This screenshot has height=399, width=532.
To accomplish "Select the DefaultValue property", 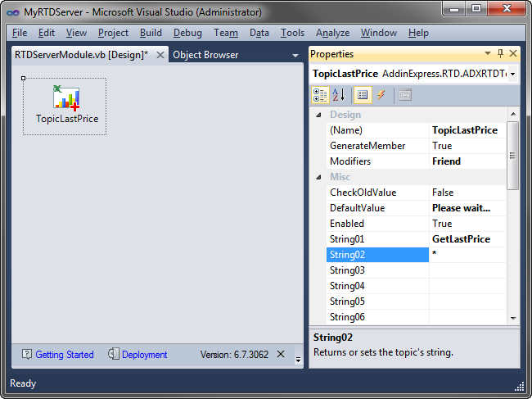I will 377,208.
